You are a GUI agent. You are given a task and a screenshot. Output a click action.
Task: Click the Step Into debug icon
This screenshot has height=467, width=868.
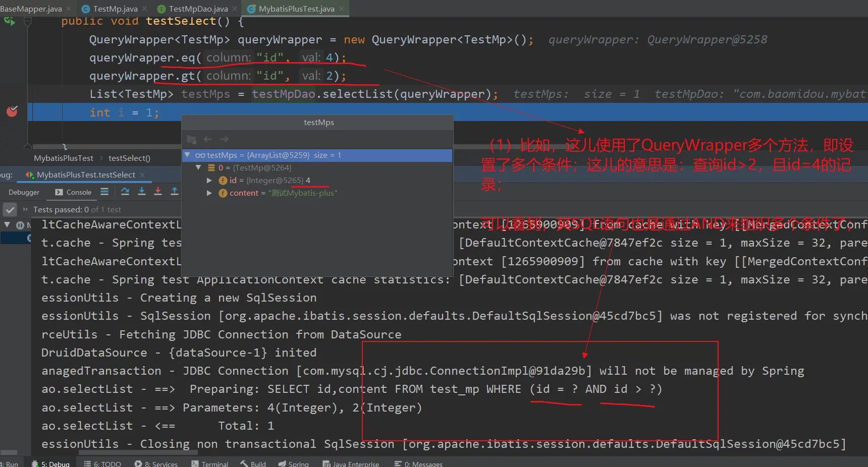click(142, 192)
